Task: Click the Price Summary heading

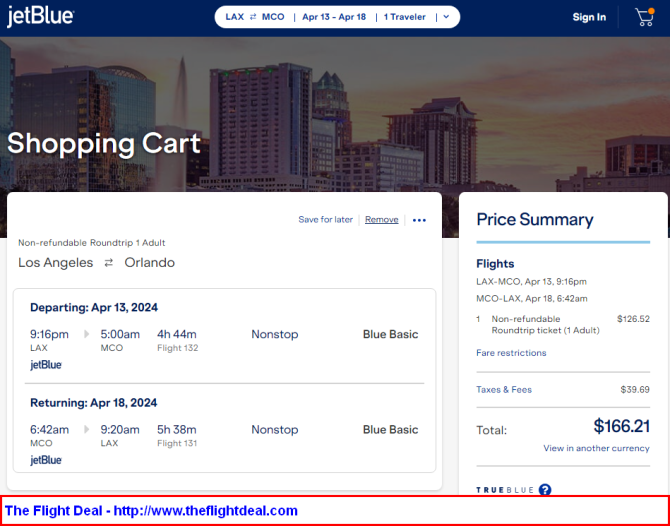Action: pos(535,219)
